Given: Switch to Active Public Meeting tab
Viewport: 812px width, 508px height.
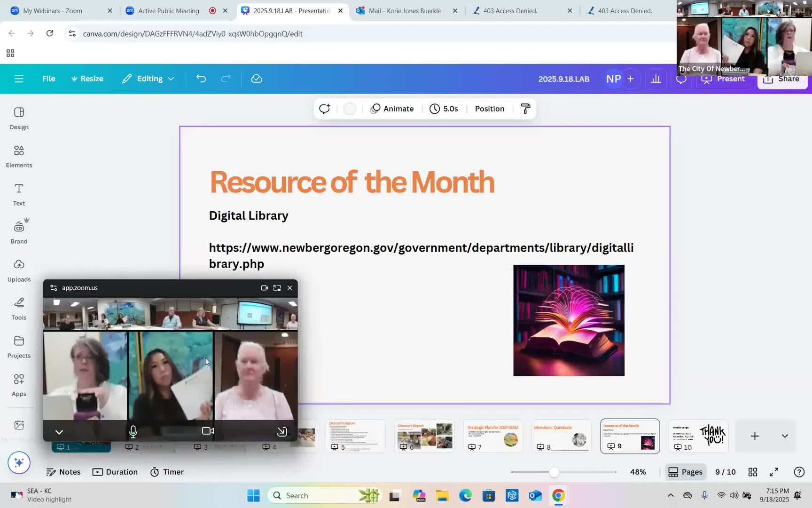Looking at the screenshot, I should click(169, 10).
